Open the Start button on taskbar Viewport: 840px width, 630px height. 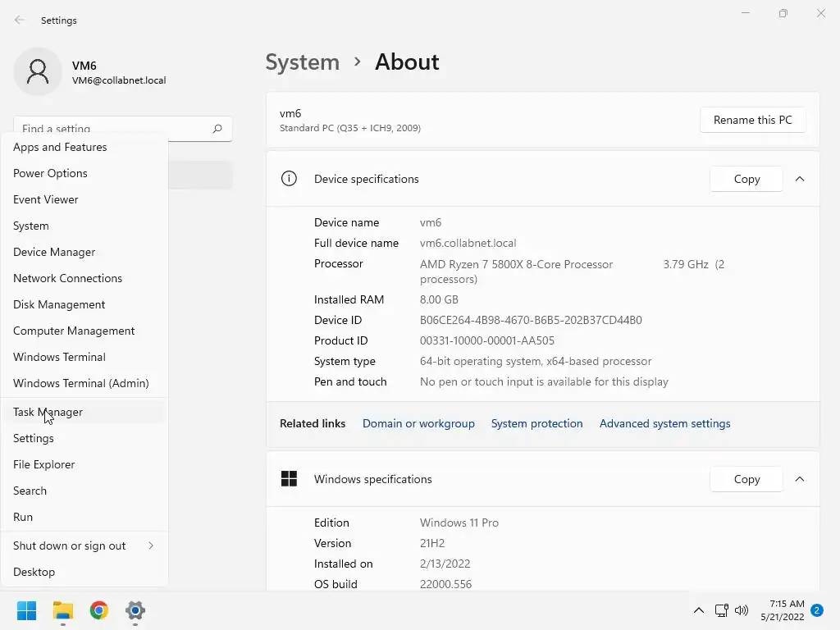click(26, 610)
